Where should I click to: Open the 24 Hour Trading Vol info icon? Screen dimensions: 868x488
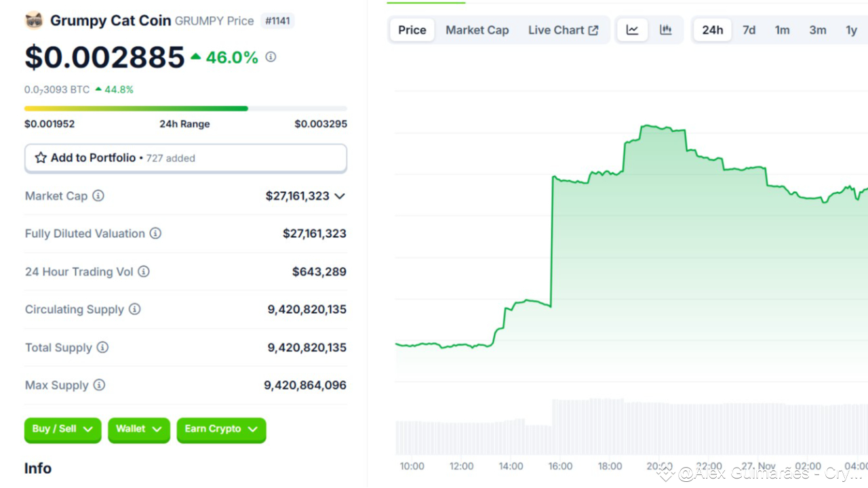[144, 272]
